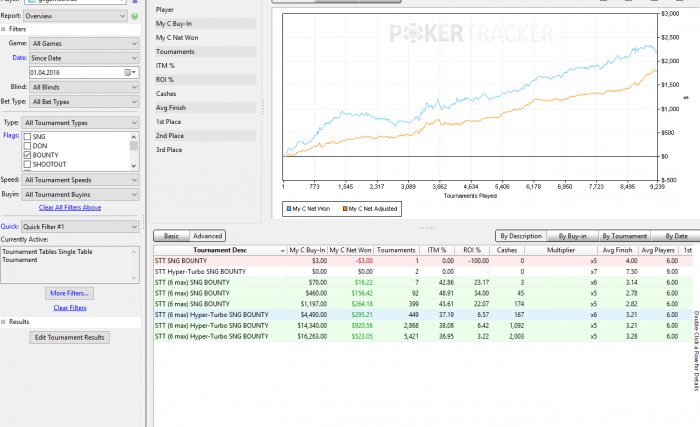Select the row with $16,263.00 buy-in
This screenshot has width=700, height=427.
click(423, 336)
